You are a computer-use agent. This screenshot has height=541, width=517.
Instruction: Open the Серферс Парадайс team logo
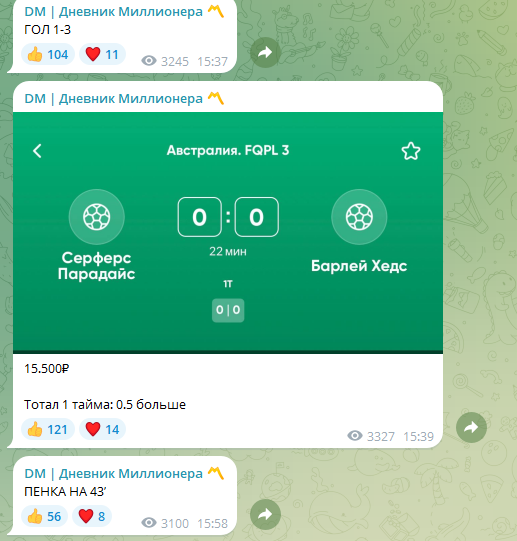pos(97,217)
